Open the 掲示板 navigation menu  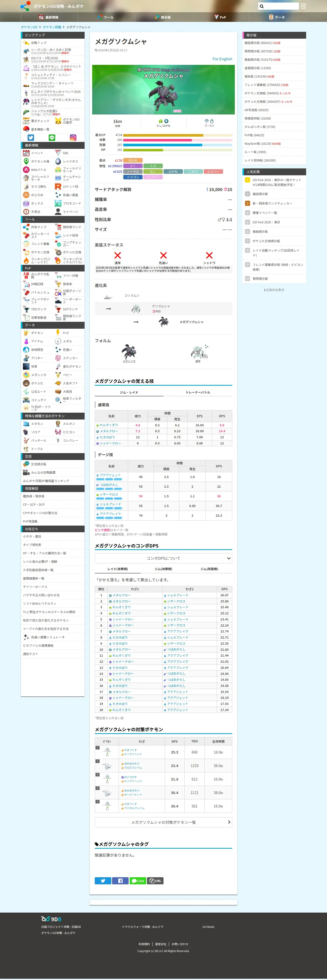(x=163, y=17)
